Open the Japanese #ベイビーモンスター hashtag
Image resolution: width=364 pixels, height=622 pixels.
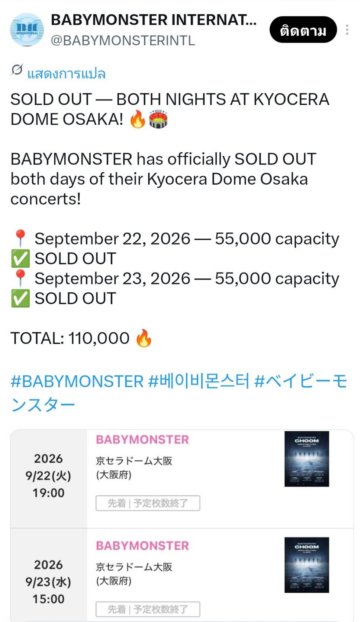179,393
